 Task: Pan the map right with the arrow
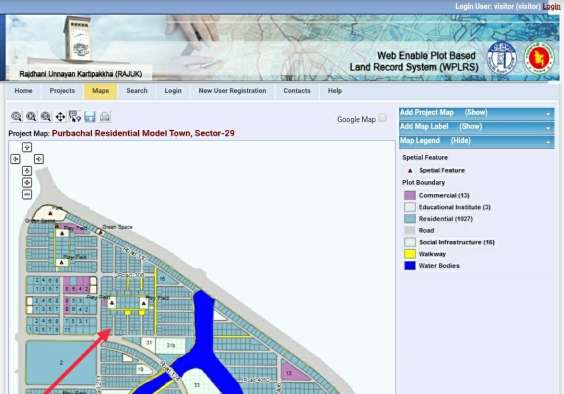(39, 159)
